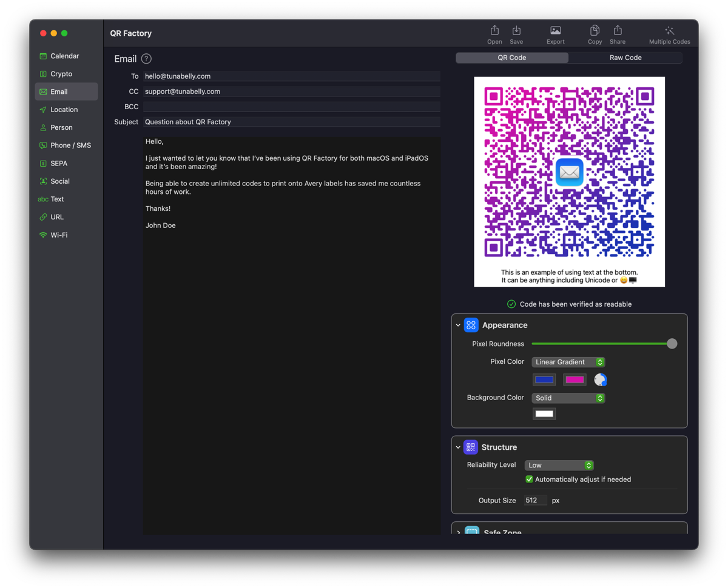728x588 pixels.
Task: Open the Share toolbar icon
Action: (618, 30)
